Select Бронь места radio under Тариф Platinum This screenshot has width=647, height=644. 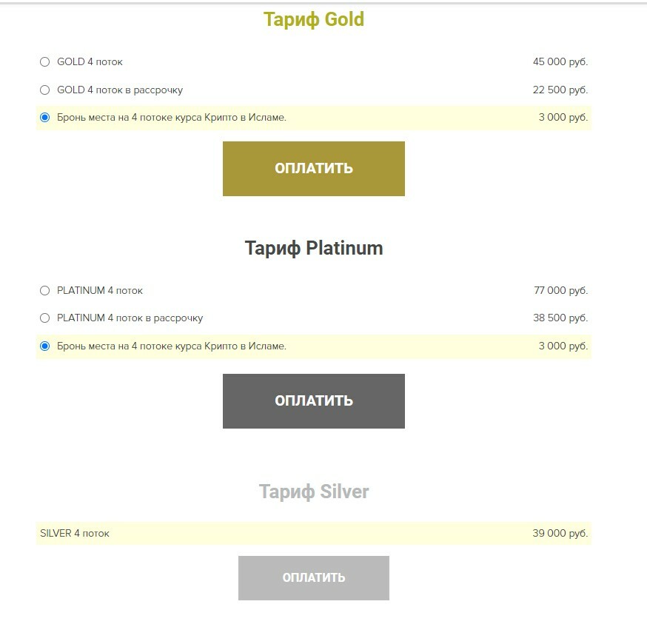tap(44, 346)
